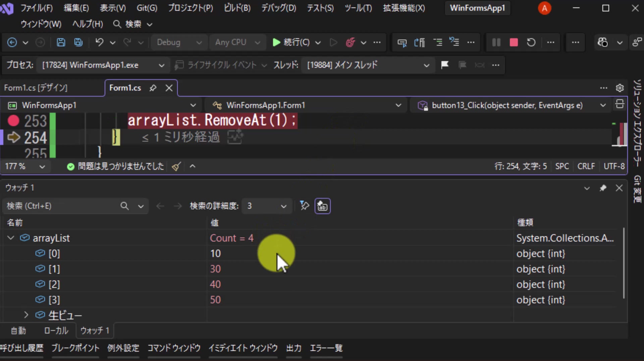Click the split editor window icon
Viewport: 644px width, 361px height.
point(620,104)
